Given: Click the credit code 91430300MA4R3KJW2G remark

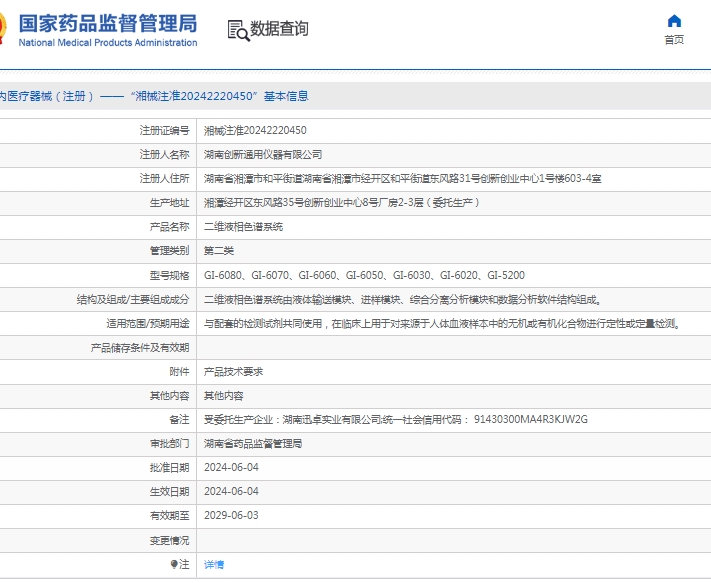Looking at the screenshot, I should pos(396,419).
